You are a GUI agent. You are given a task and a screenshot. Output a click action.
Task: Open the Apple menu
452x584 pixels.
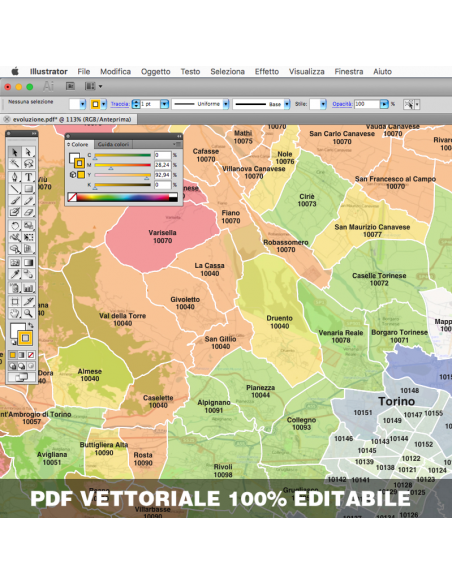click(x=15, y=71)
